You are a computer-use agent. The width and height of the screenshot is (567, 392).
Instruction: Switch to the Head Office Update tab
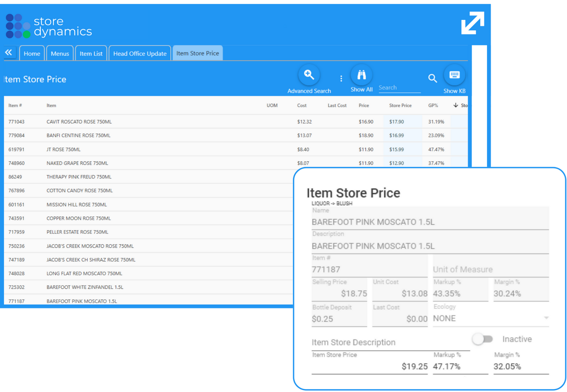point(140,53)
